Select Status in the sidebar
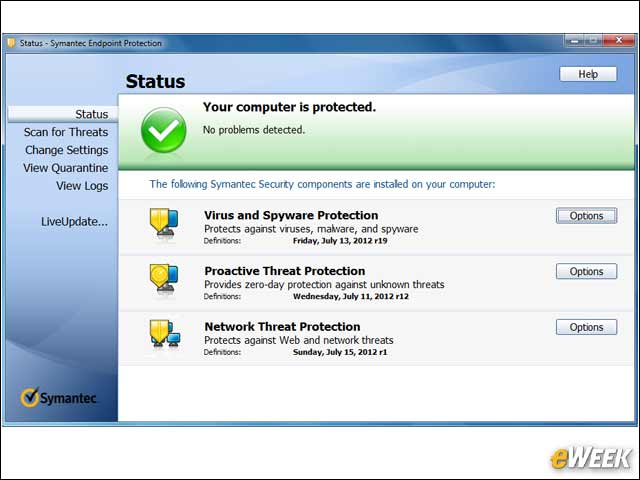 click(x=63, y=114)
